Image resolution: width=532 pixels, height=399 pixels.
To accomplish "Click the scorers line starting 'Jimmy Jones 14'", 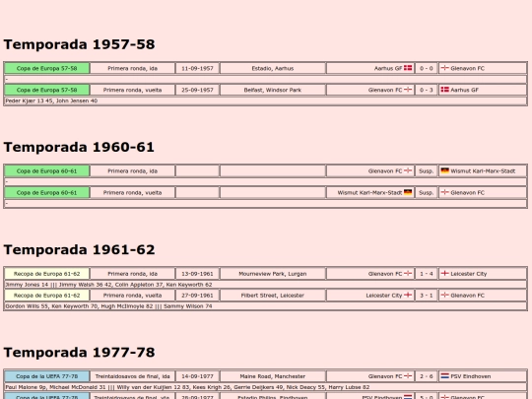I will pyautogui.click(x=109, y=285).
